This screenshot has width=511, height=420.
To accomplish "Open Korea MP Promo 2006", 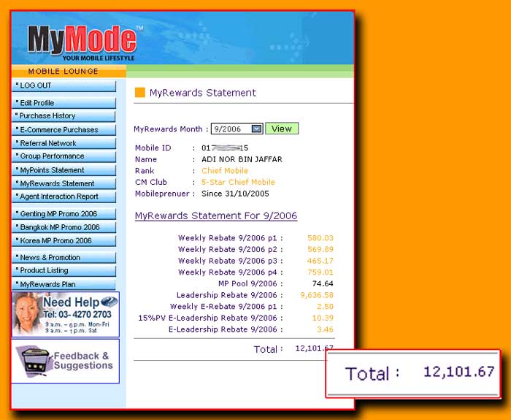I will tap(64, 240).
